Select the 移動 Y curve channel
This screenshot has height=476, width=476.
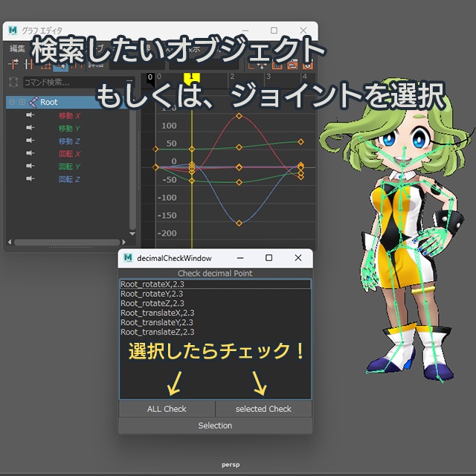pyautogui.click(x=69, y=129)
